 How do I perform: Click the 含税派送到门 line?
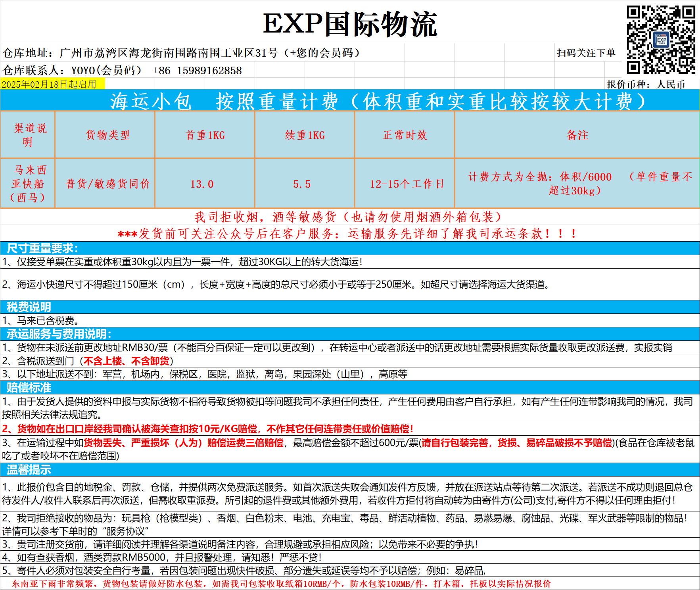click(350, 361)
